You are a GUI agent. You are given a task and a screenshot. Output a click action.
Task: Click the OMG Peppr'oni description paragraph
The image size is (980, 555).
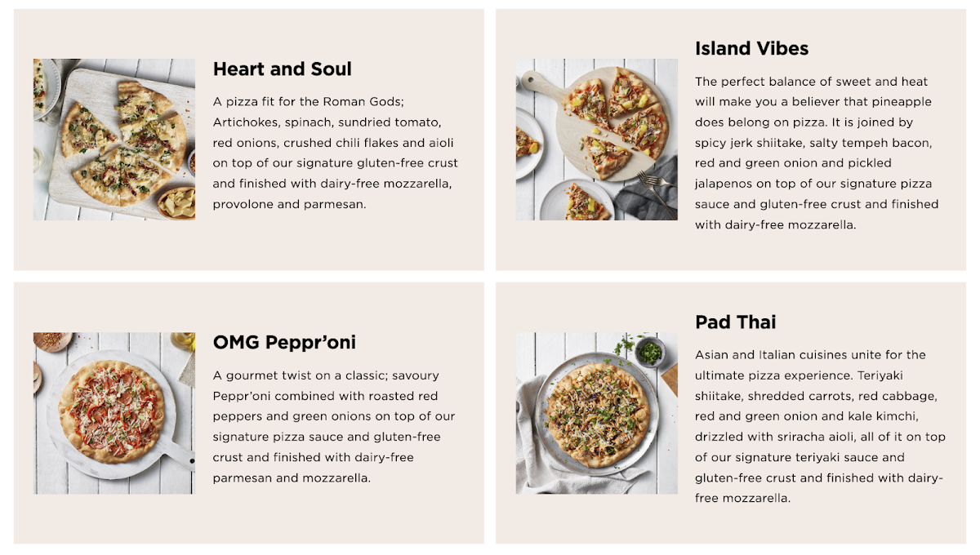click(335, 426)
